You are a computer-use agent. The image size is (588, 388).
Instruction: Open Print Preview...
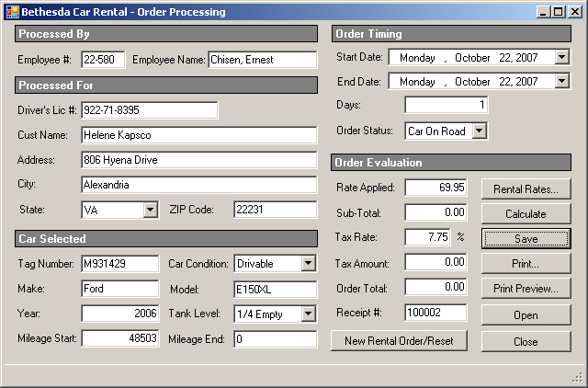(526, 288)
